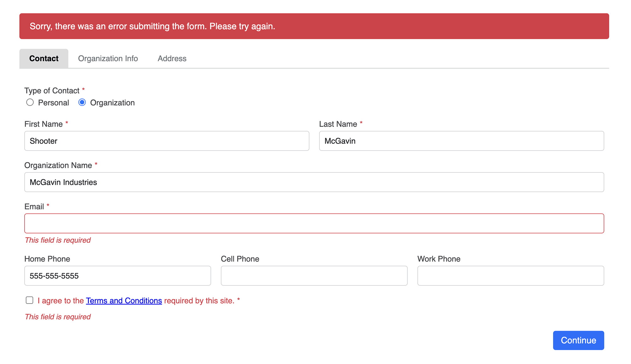
Task: Click the error banner at the top
Action: coord(314,26)
